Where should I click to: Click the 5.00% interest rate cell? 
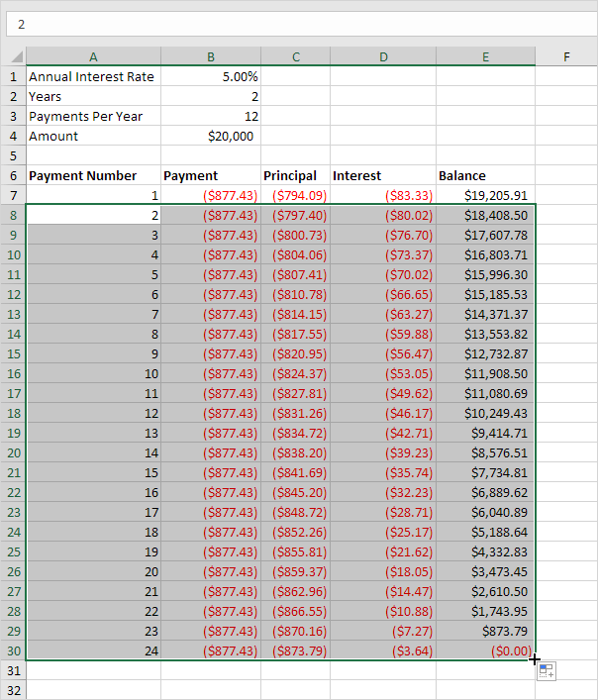(211, 76)
